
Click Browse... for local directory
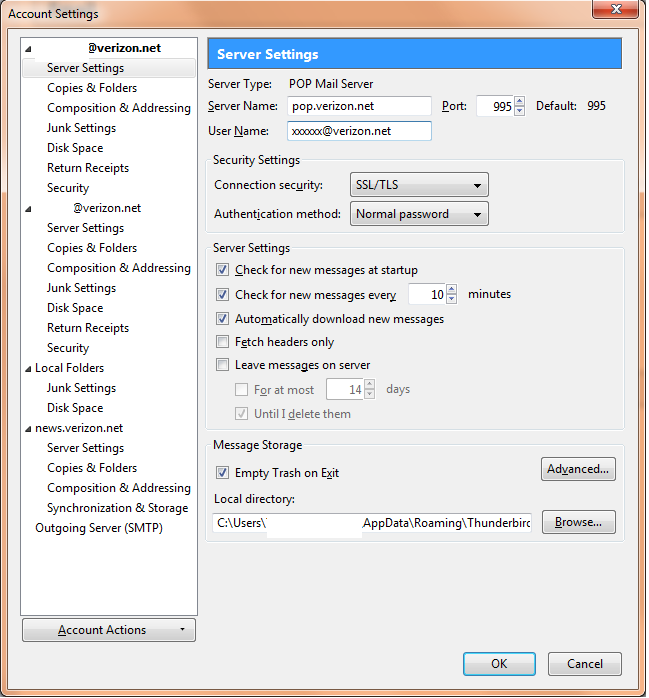click(578, 522)
